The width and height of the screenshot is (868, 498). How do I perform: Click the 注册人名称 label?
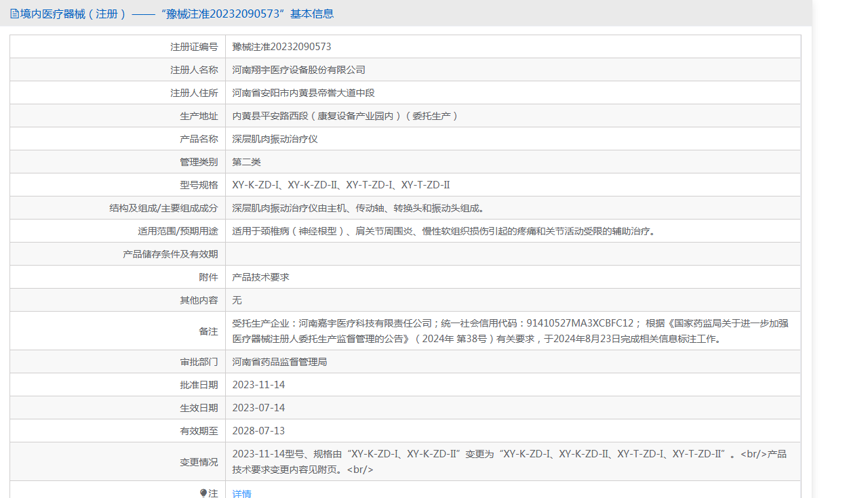(194, 70)
